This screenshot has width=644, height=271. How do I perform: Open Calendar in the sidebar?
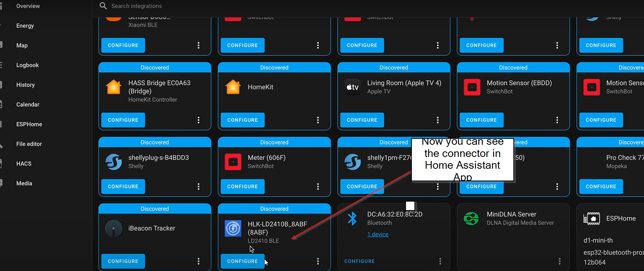click(28, 104)
